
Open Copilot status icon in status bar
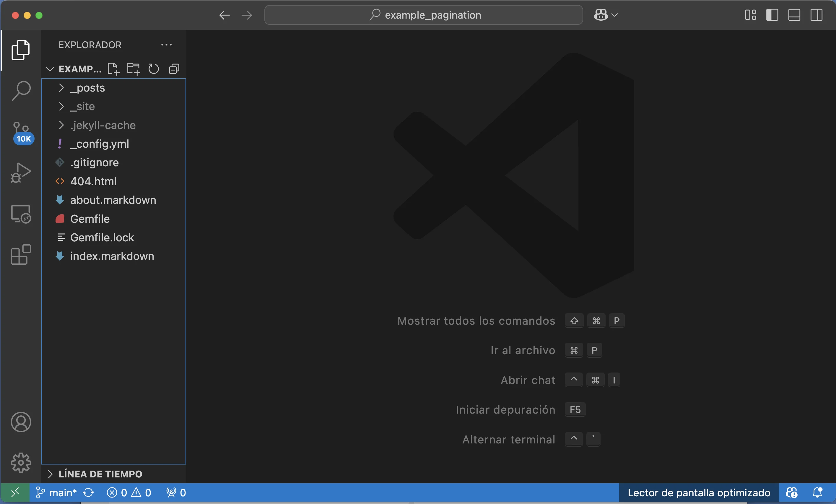[x=792, y=492]
